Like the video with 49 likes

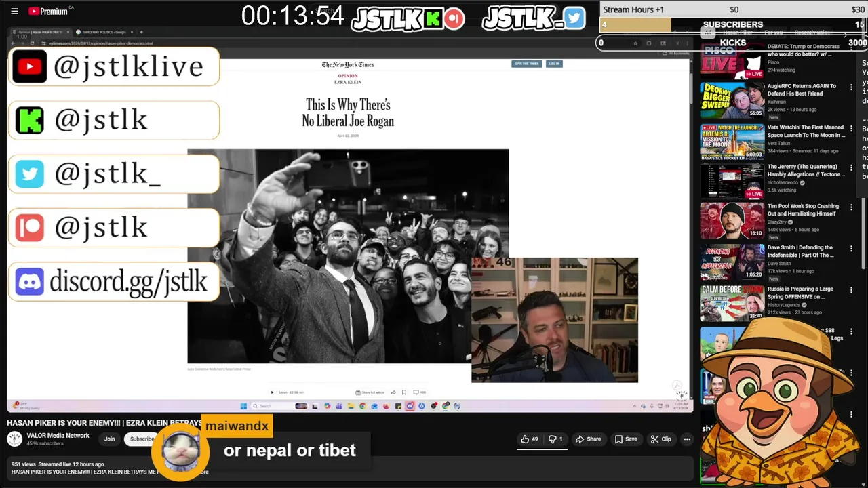click(x=530, y=439)
